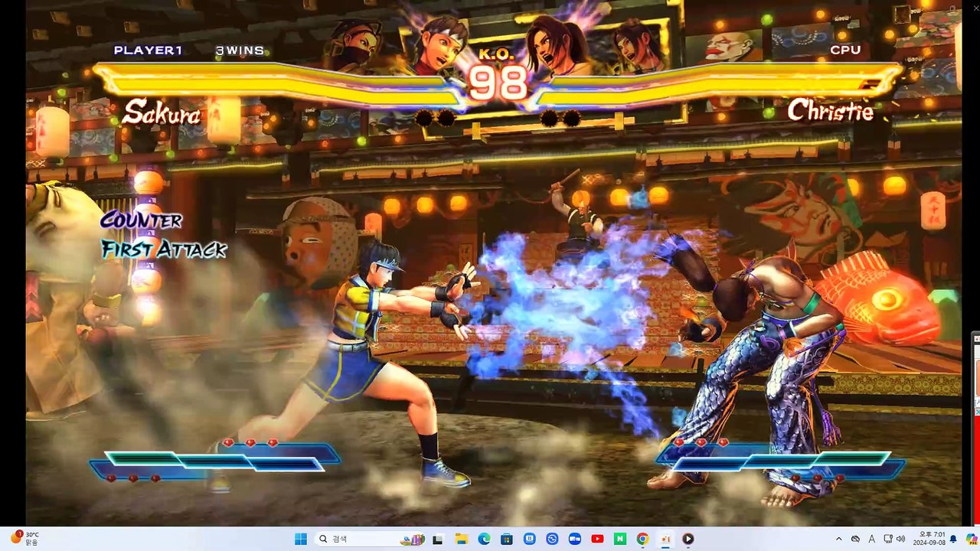Click the crossed-out cloud sync tray icon
Viewport: 980px width, 551px height.
[855, 539]
